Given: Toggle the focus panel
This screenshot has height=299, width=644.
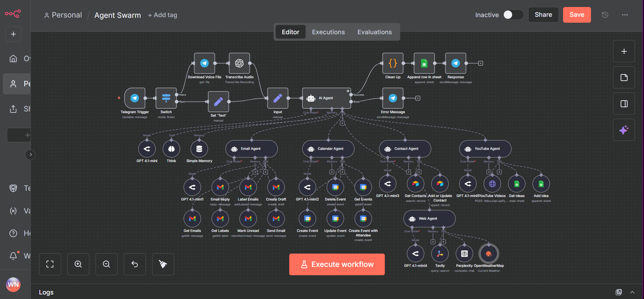Looking at the screenshot, I should pyautogui.click(x=624, y=104).
